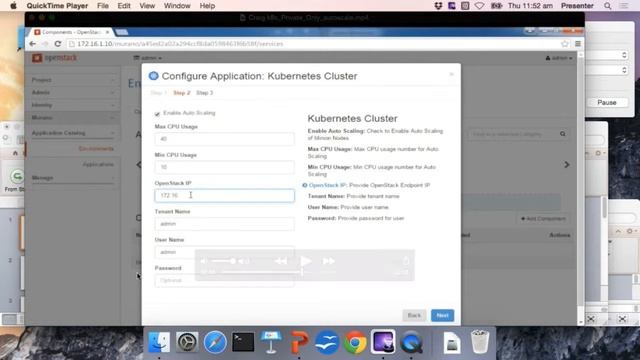Click the OpenStack IP input field
This screenshot has width=640, height=360.
(224, 196)
